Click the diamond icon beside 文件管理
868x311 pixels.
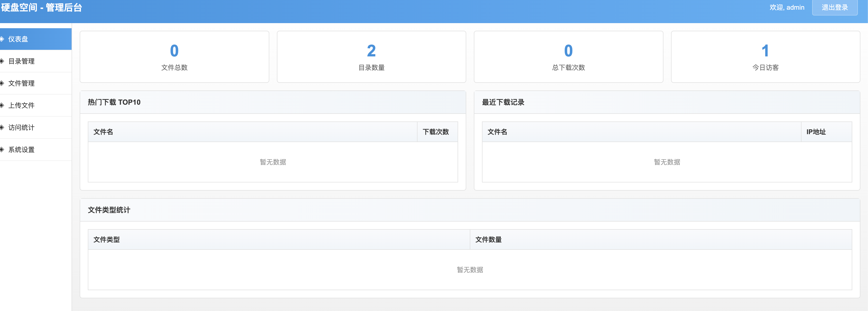pyautogui.click(x=2, y=83)
